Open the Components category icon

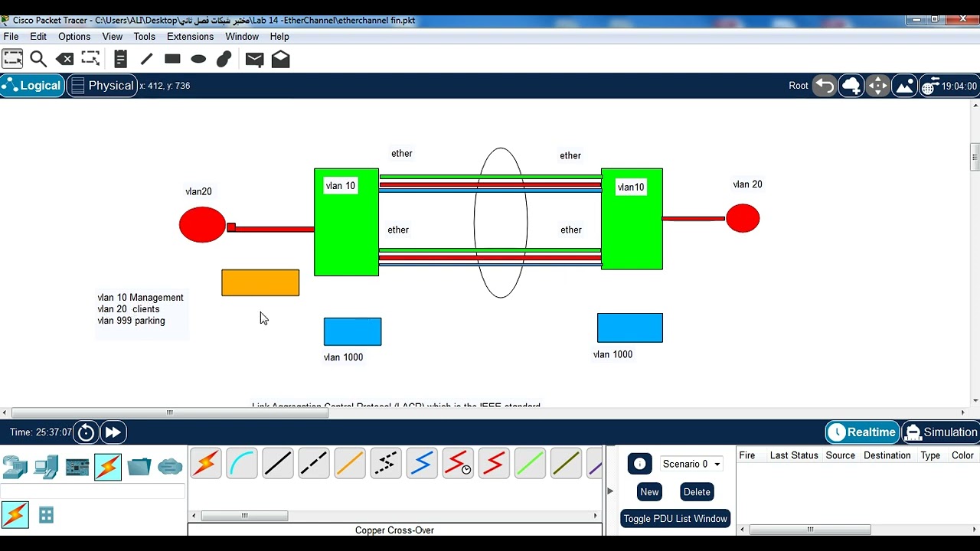(x=77, y=467)
